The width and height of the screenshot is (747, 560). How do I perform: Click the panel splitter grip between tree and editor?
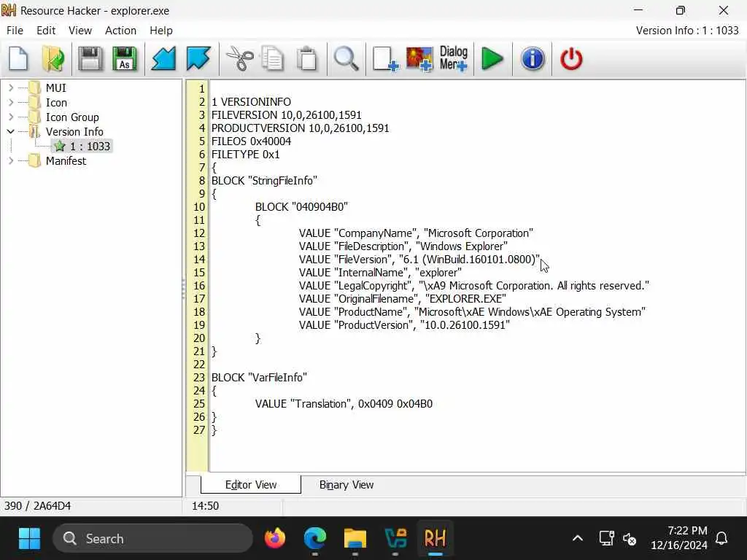point(184,289)
